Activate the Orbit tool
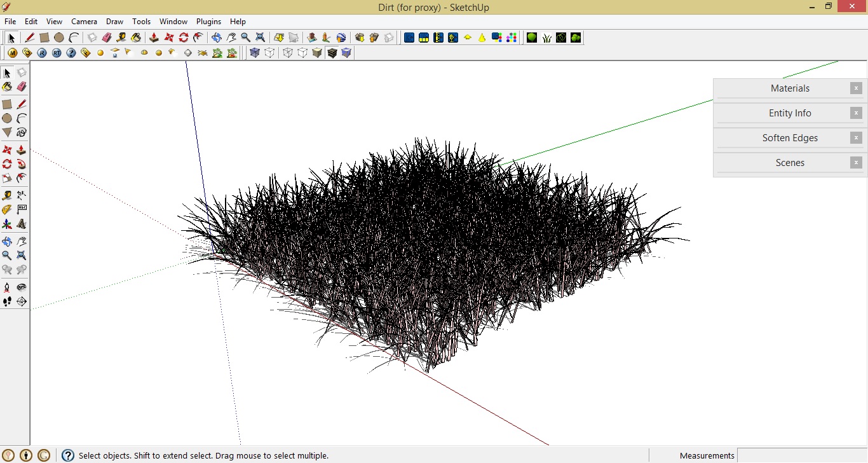Image resolution: width=868 pixels, height=463 pixels. tap(7, 241)
